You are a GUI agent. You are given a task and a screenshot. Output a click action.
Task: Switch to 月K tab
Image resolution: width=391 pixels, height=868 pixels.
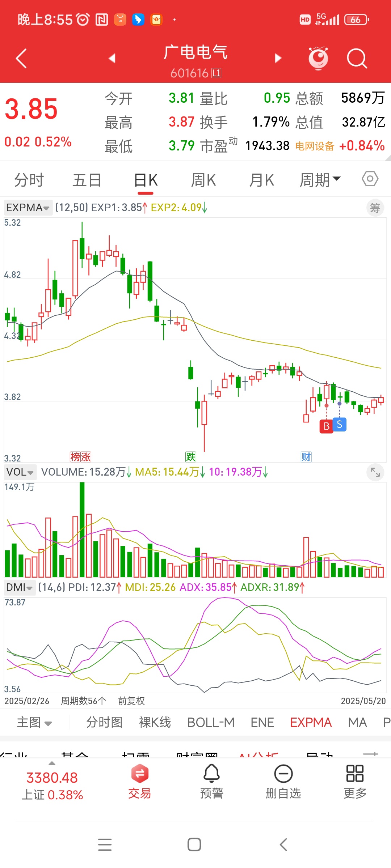point(261,180)
